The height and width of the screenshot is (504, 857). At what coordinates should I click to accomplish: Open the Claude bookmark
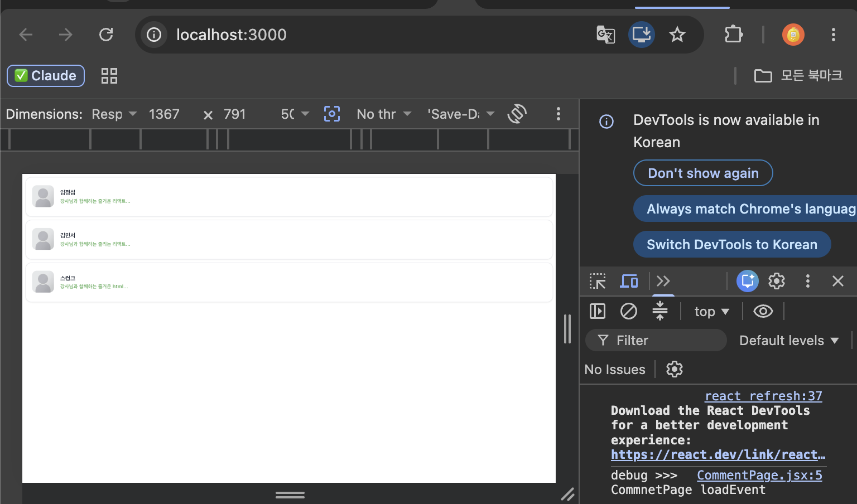coord(46,76)
